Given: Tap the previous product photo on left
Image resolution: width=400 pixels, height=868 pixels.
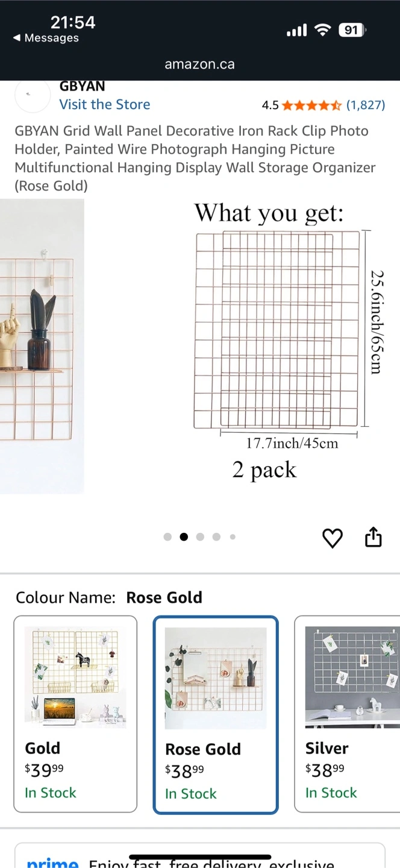Looking at the screenshot, I should (42, 347).
